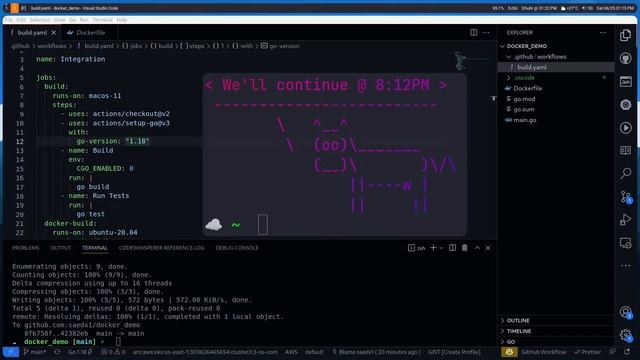The height and width of the screenshot is (360, 640).
Task: Open the Run and Debug view
Action: pos(625,220)
